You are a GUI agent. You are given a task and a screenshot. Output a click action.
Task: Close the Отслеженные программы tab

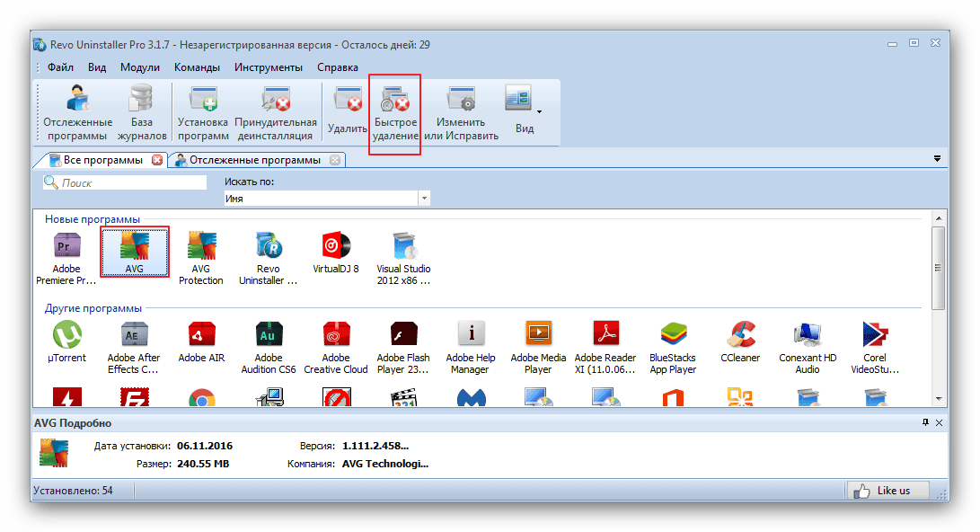click(335, 160)
